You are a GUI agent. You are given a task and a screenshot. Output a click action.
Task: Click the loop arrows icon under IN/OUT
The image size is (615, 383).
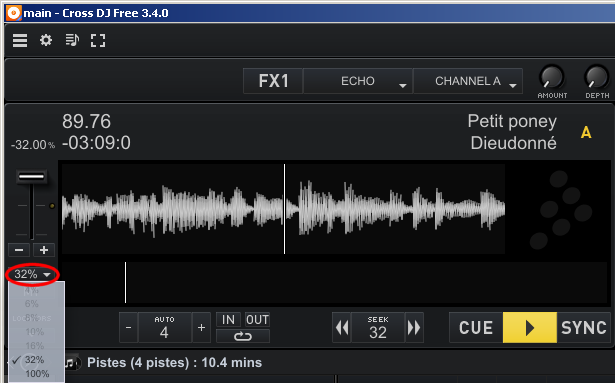243,336
